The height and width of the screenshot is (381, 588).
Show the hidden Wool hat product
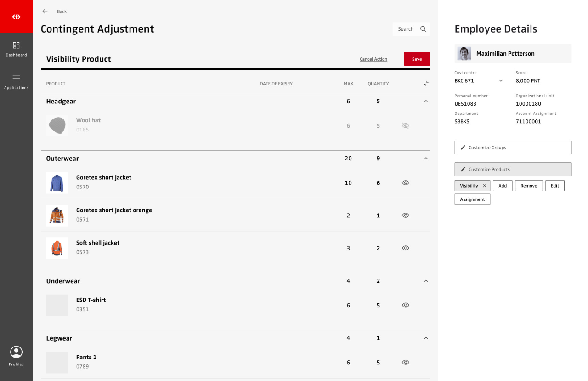[405, 126]
